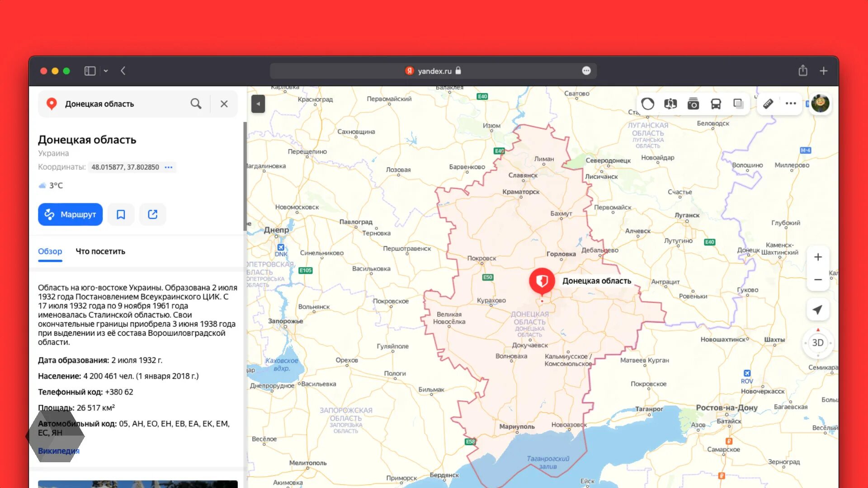Center map on my location
The width and height of the screenshot is (868, 488).
click(x=817, y=310)
